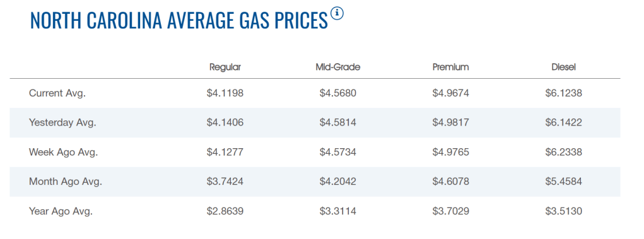Screen dimensions: 644x239
Task: Click the Yesterday Avg. row label
Action: click(62, 123)
